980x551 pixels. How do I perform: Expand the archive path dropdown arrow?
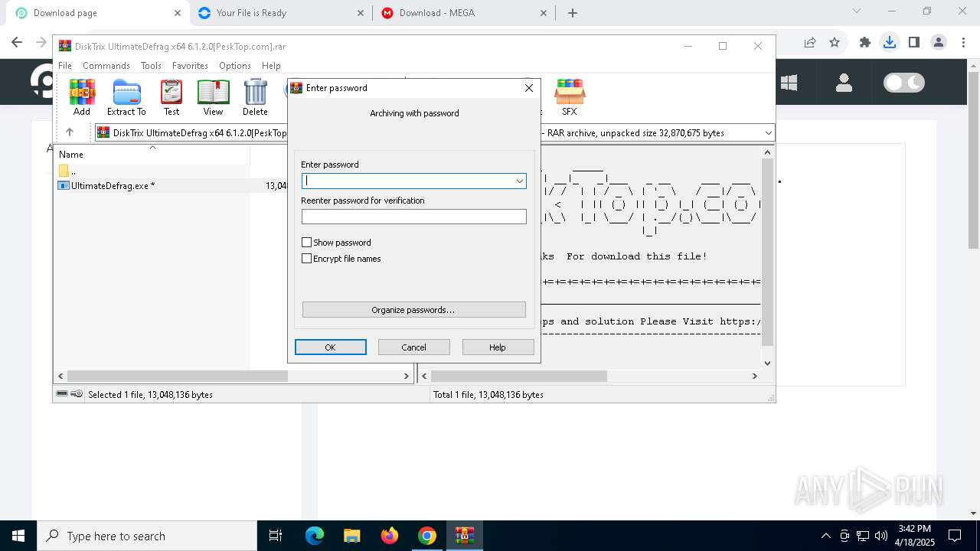pyautogui.click(x=768, y=133)
